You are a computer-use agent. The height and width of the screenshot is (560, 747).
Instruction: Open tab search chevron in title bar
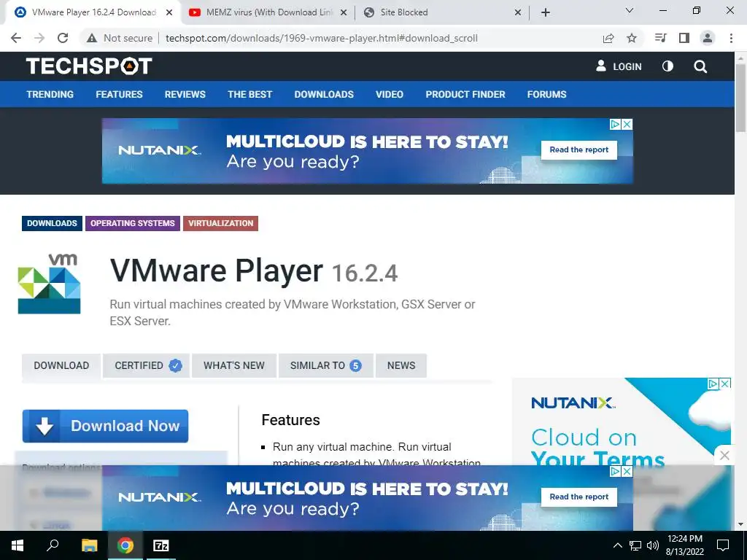[630, 10]
